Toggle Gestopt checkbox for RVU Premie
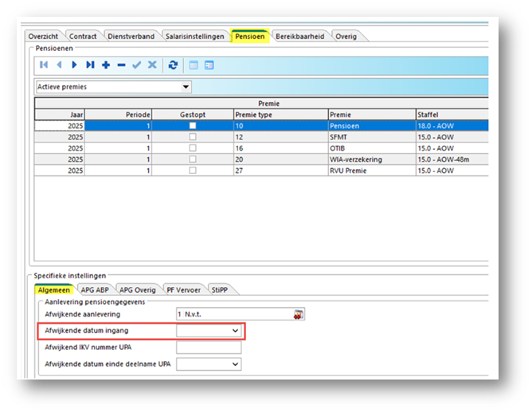Viewport: 532px width, 413px height. (x=193, y=171)
